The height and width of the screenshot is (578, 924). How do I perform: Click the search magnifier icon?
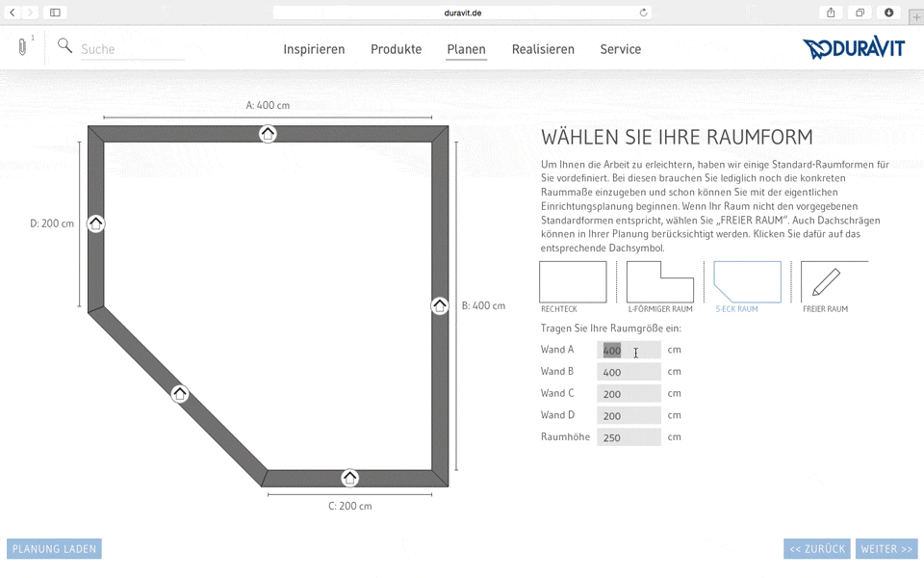point(64,46)
